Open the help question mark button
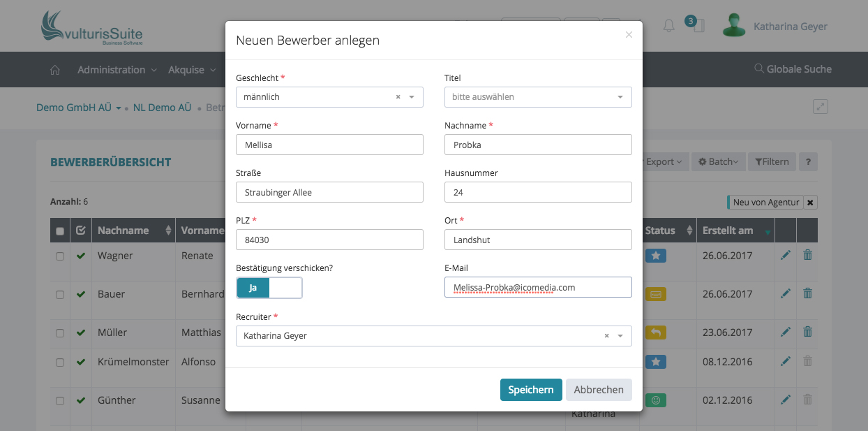The height and width of the screenshot is (431, 868). point(808,162)
